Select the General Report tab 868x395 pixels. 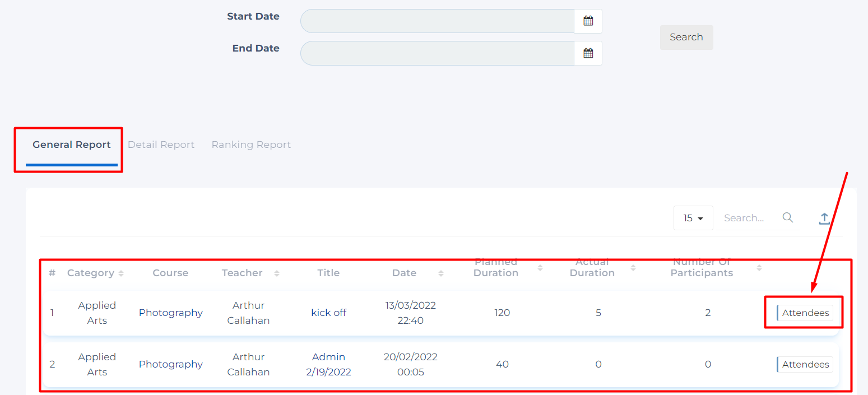point(72,145)
